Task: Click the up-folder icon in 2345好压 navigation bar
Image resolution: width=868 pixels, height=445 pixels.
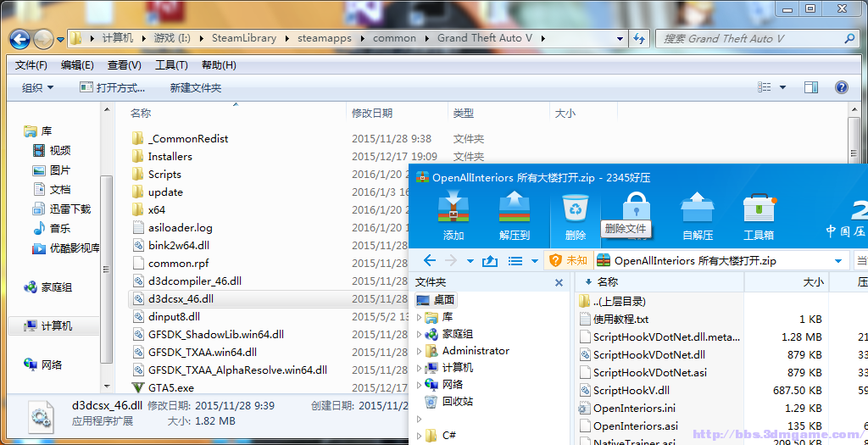Action: coord(489,261)
